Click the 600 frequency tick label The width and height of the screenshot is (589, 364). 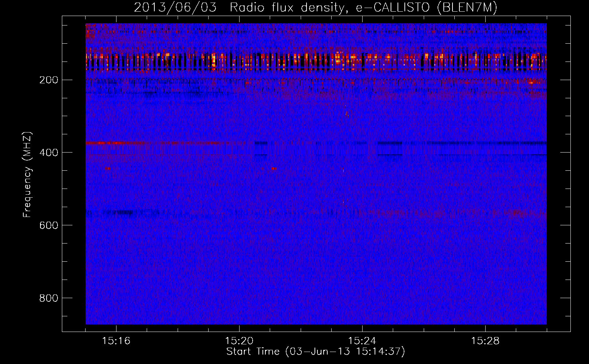tap(48, 225)
